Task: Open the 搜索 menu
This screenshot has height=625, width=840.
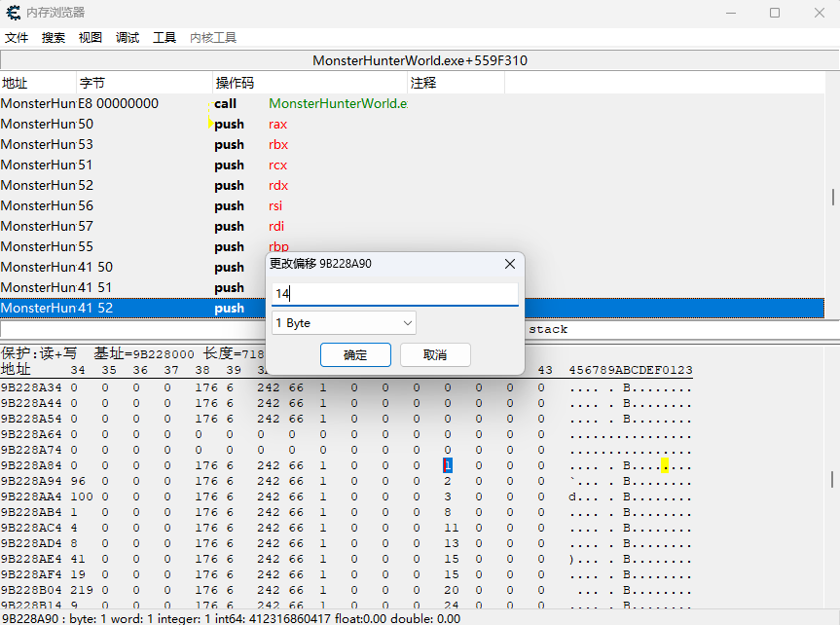Action: click(x=54, y=38)
